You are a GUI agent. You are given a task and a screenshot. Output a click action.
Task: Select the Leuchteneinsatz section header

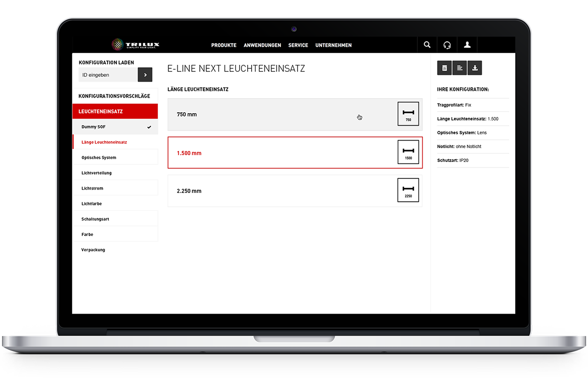pyautogui.click(x=115, y=111)
